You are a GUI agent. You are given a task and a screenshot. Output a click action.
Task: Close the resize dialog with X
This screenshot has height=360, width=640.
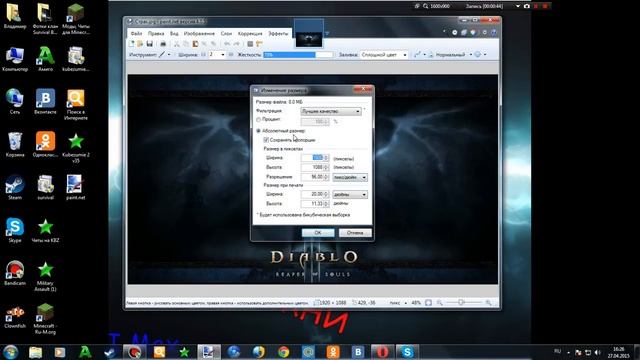362,89
